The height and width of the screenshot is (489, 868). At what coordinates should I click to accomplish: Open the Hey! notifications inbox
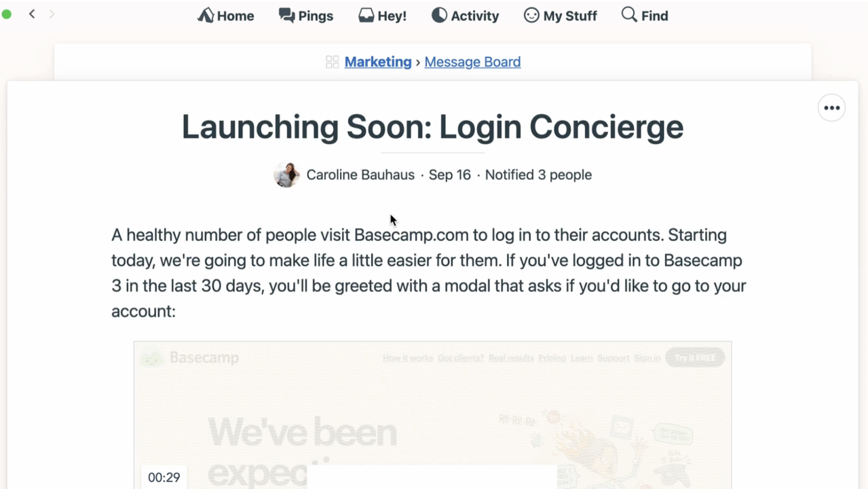click(x=383, y=16)
